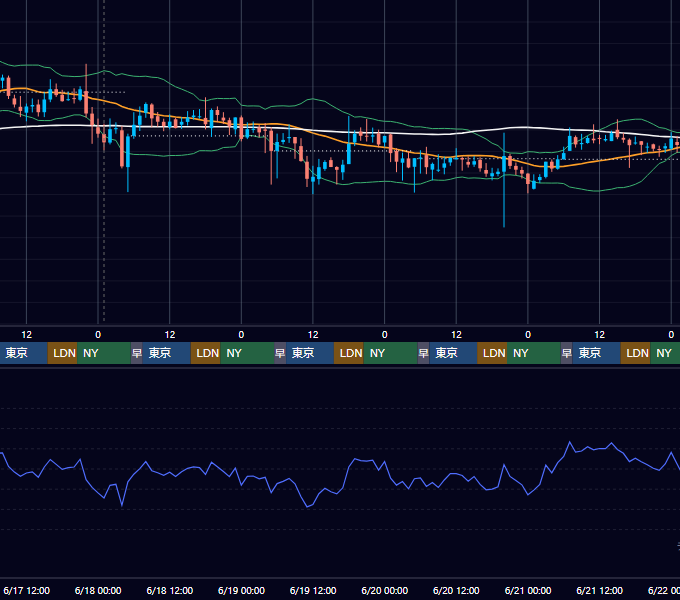Click the 6/18 12:00 date label
This screenshot has width=680, height=600.
pyautogui.click(x=170, y=590)
